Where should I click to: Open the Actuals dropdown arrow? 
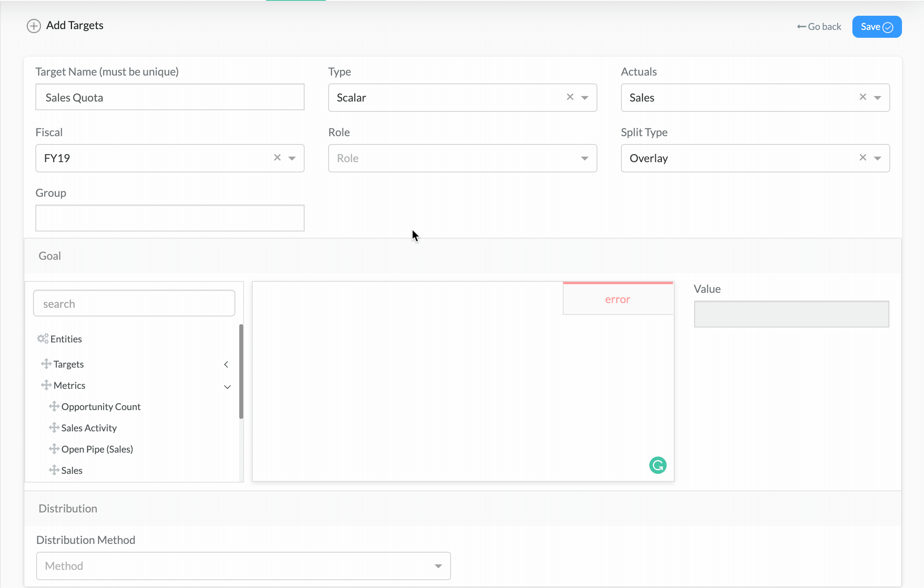(x=877, y=98)
